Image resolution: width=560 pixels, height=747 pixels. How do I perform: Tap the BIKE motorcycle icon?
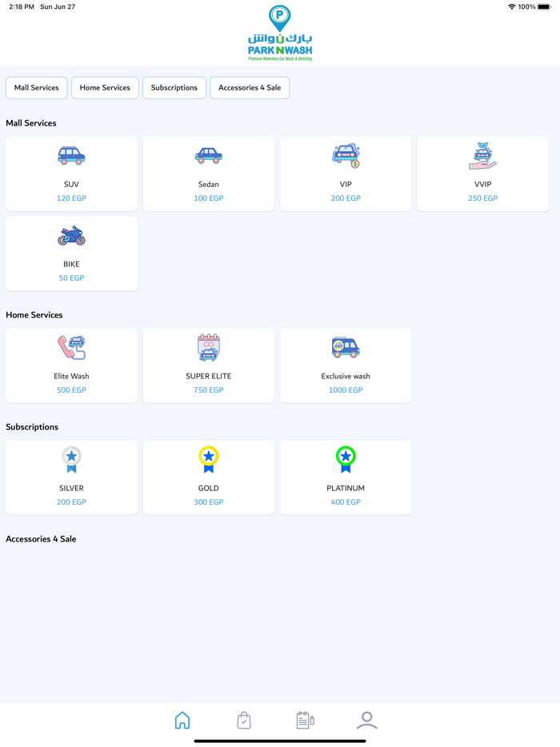71,235
